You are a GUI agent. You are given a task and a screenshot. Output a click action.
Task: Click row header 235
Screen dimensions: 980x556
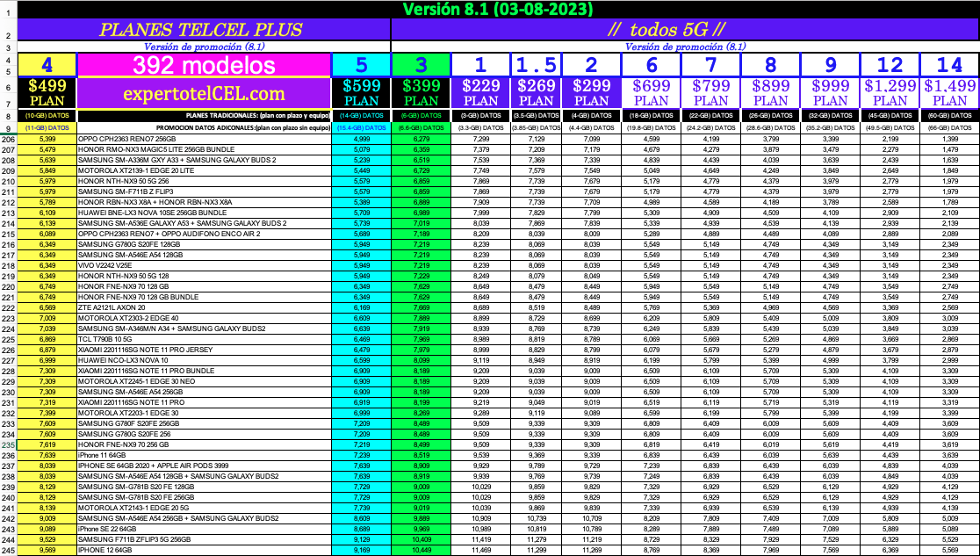(x=8, y=444)
